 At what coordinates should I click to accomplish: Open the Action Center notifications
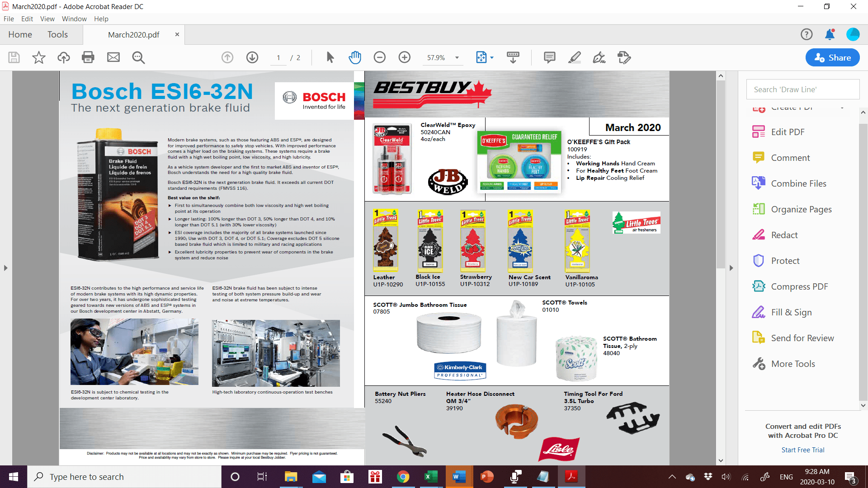tap(850, 477)
